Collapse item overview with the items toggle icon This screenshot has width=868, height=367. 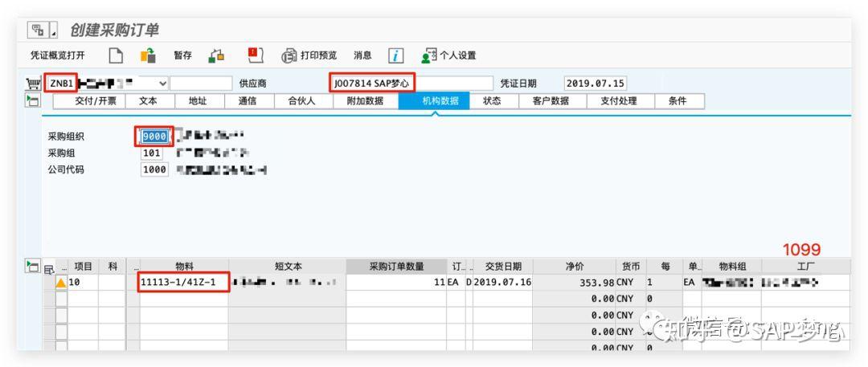pos(33,267)
